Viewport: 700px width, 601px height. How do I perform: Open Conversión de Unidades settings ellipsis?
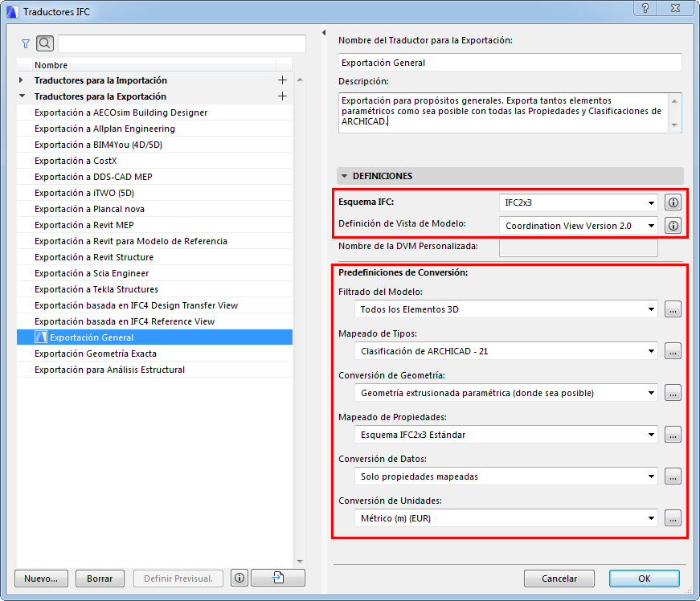[x=673, y=518]
